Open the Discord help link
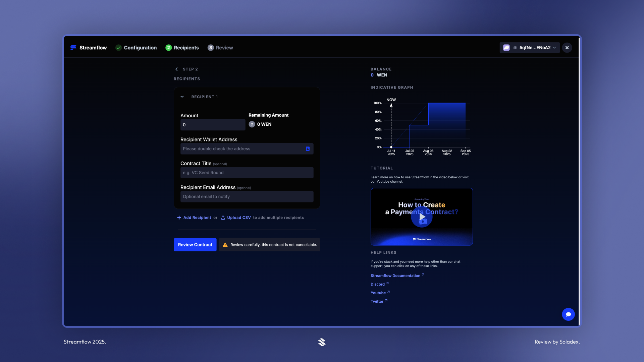The width and height of the screenshot is (644, 362). [379, 284]
